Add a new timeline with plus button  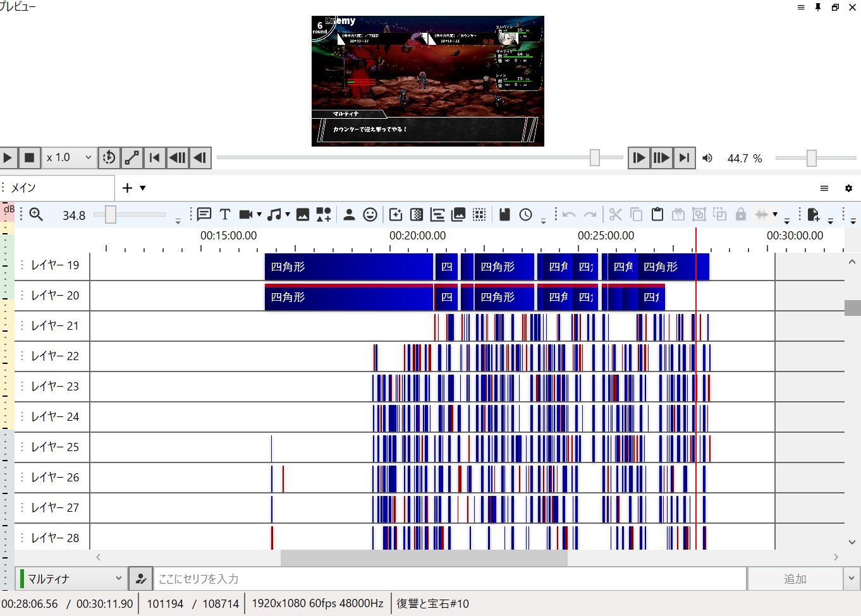tap(127, 188)
